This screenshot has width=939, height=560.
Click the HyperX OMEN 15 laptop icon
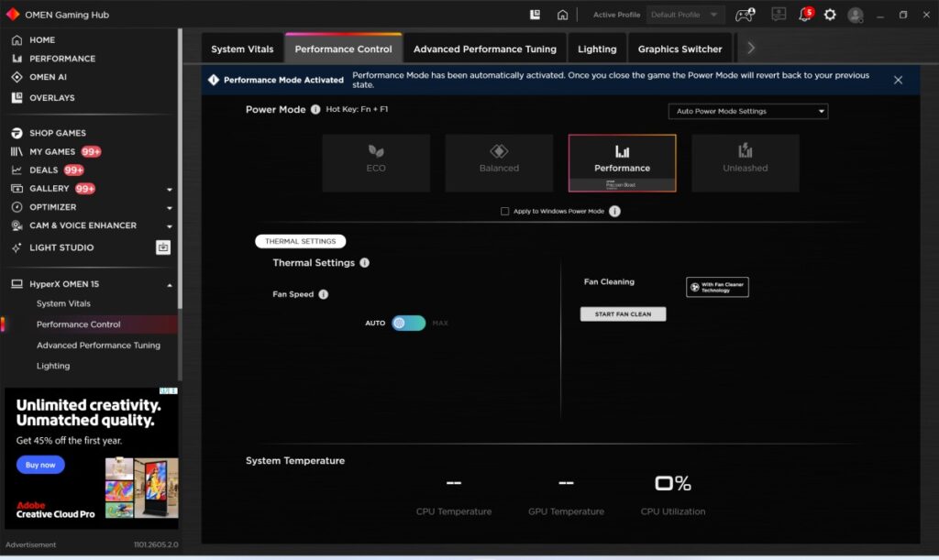pyautogui.click(x=17, y=284)
